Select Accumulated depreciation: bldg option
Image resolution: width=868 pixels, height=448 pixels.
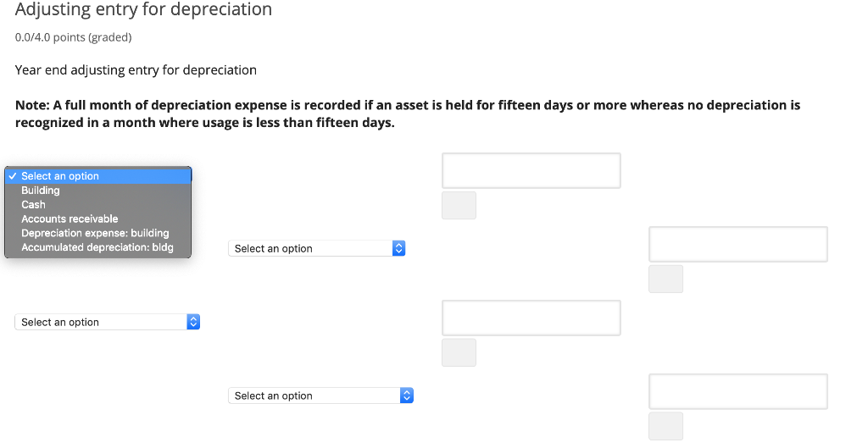97,247
